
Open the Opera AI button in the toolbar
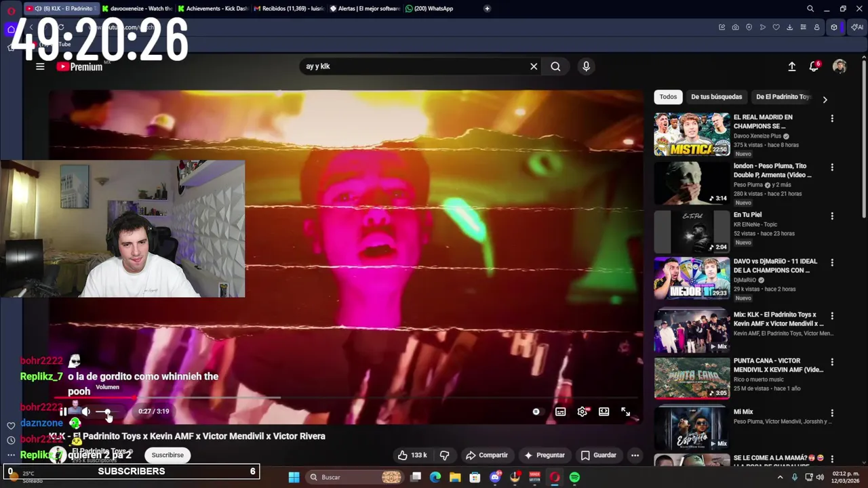tap(857, 27)
